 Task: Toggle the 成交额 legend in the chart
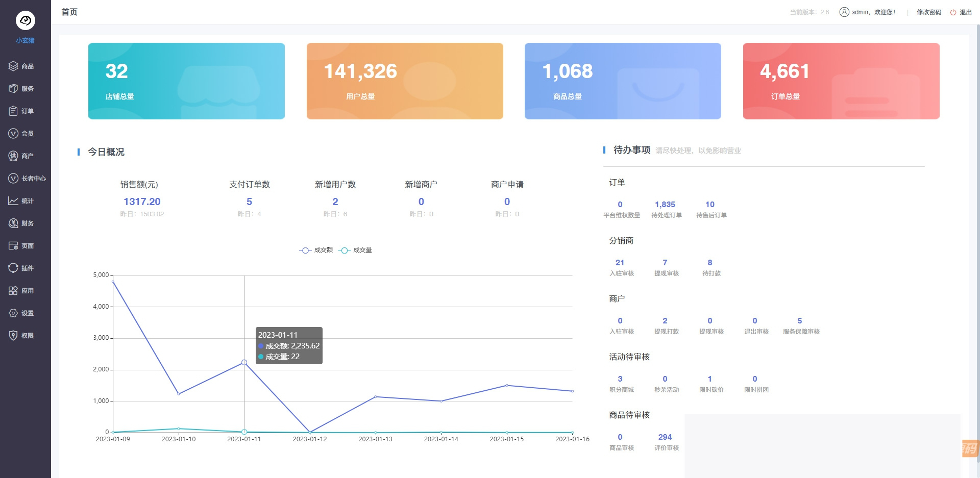pos(315,250)
